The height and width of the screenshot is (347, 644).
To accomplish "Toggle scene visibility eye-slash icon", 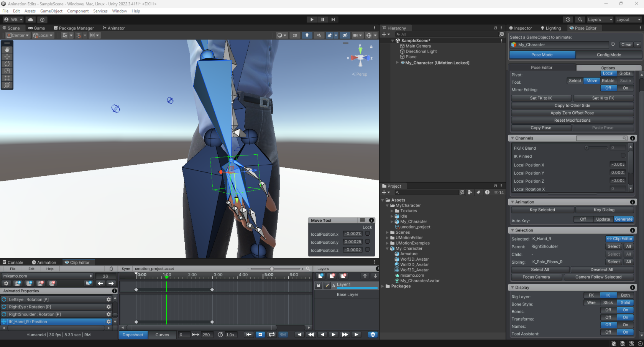I will point(345,35).
